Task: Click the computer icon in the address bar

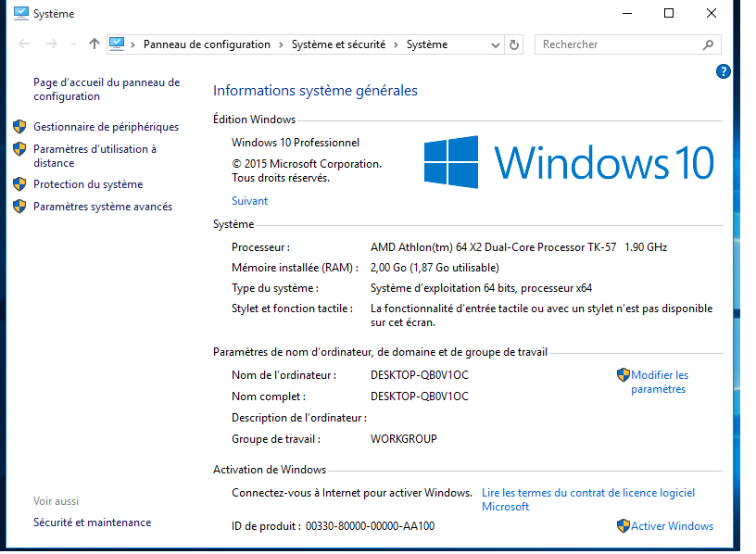Action: pyautogui.click(x=117, y=44)
